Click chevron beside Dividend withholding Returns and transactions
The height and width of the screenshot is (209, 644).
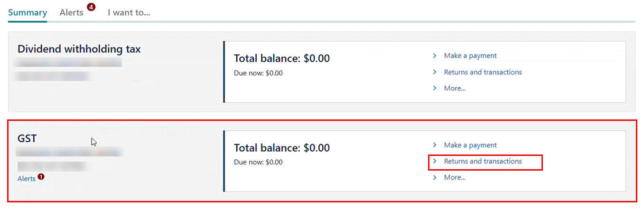click(x=435, y=72)
